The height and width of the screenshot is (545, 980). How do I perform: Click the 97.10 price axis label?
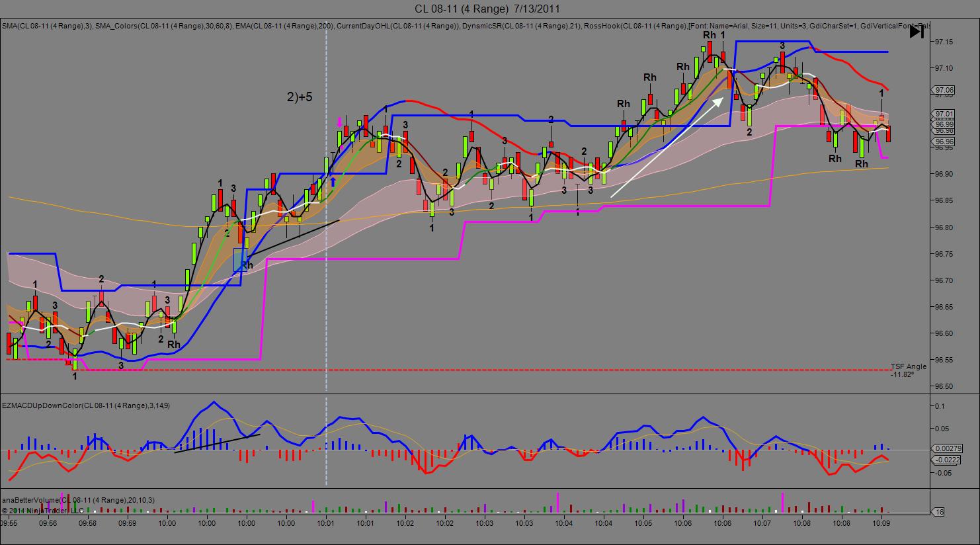(x=944, y=68)
